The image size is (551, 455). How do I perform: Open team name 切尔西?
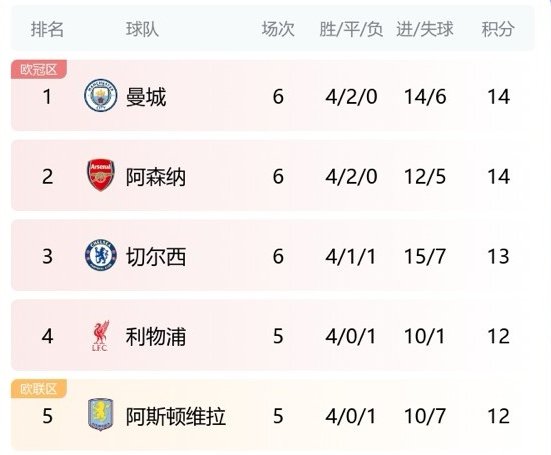tap(156, 257)
